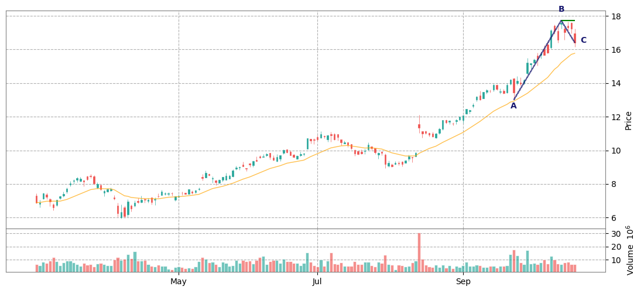This screenshot has height=293, width=644.
Task: Click the tallest red volume bar
Action: coord(419,253)
